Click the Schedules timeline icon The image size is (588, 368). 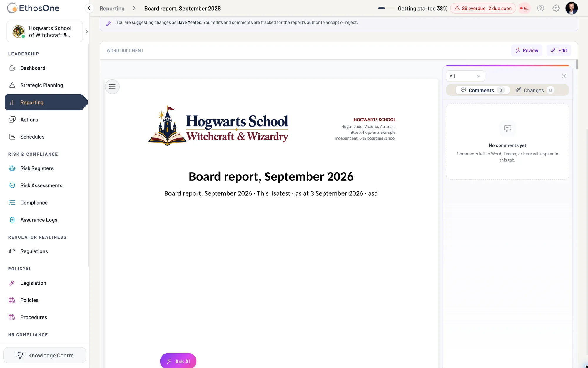(x=12, y=137)
